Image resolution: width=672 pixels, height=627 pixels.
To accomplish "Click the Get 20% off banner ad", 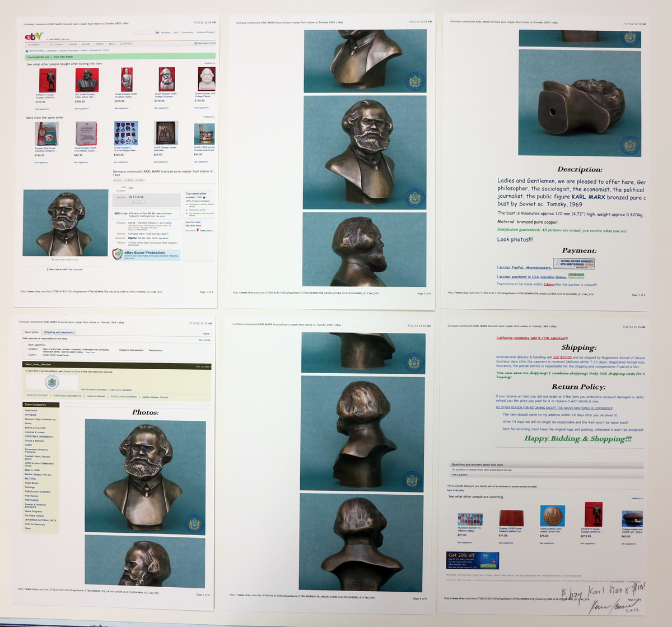I will point(472,560).
